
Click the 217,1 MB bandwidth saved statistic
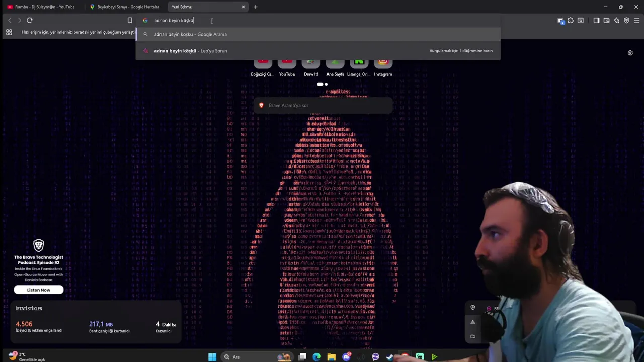(x=109, y=327)
